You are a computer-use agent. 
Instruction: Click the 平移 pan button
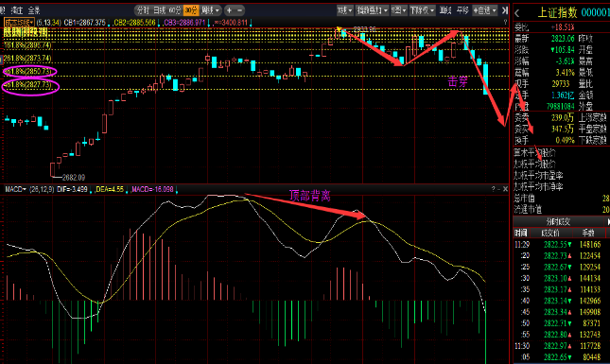(x=462, y=10)
